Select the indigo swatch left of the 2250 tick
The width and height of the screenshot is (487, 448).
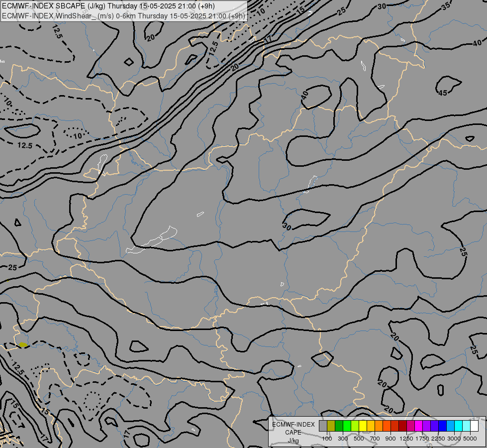[434, 426]
